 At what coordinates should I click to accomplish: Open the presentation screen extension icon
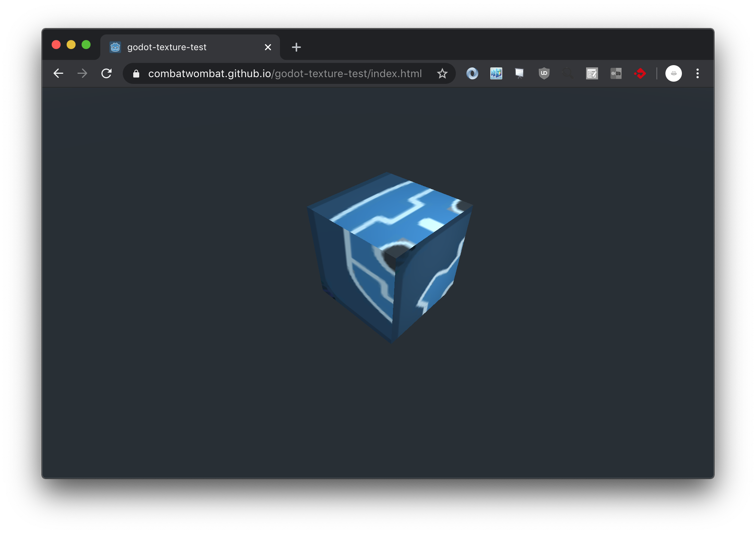click(519, 73)
